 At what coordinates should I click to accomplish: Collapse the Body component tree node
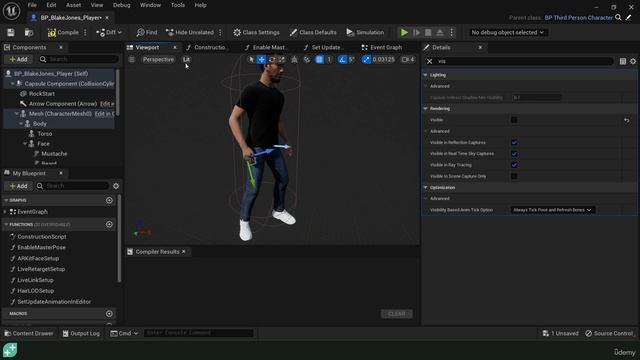(x=20, y=123)
